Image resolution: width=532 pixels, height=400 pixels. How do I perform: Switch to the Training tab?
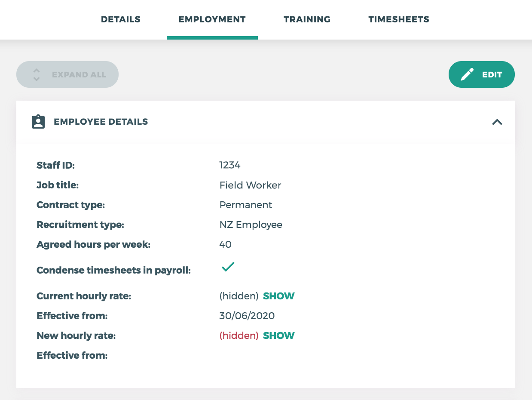(x=307, y=19)
